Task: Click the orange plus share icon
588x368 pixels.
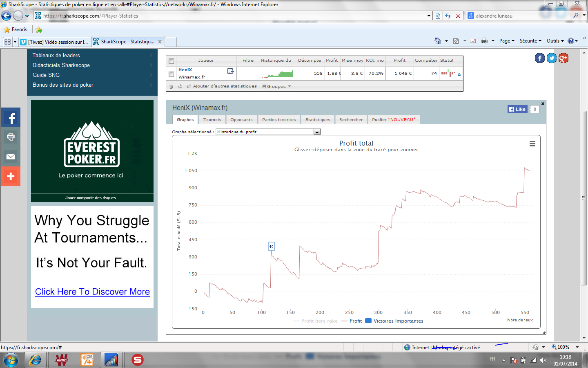Action: pyautogui.click(x=11, y=176)
